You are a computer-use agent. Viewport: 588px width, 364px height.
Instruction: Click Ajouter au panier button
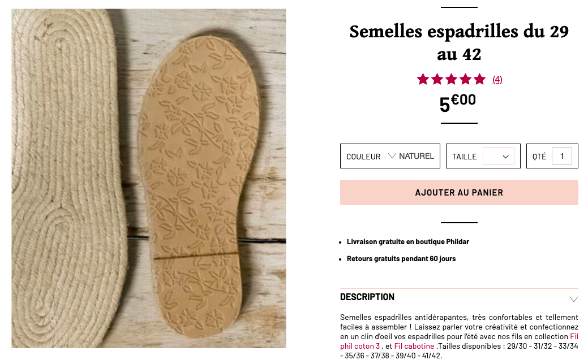pyautogui.click(x=459, y=193)
